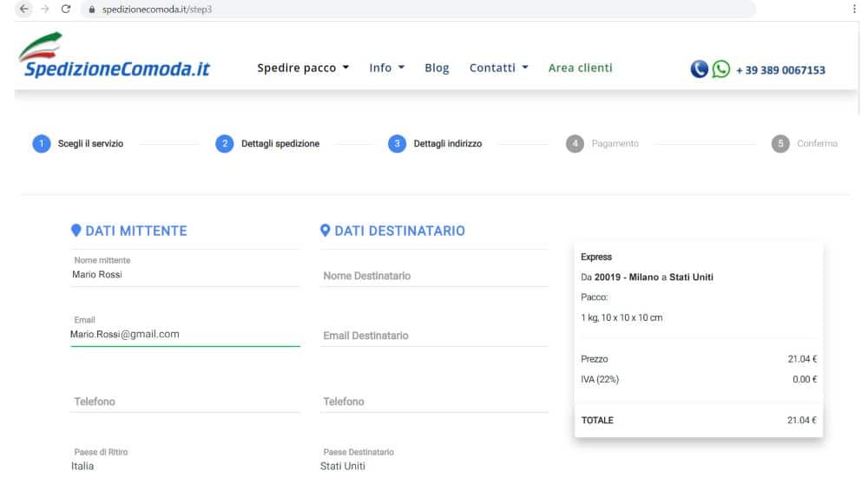Expand the Spedire pacco dropdown

point(303,68)
